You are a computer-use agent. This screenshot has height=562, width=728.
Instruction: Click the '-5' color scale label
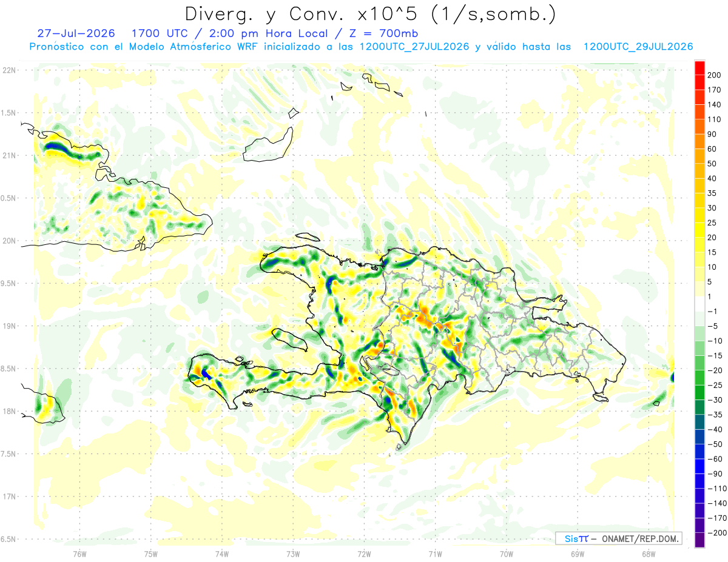pyautogui.click(x=712, y=326)
